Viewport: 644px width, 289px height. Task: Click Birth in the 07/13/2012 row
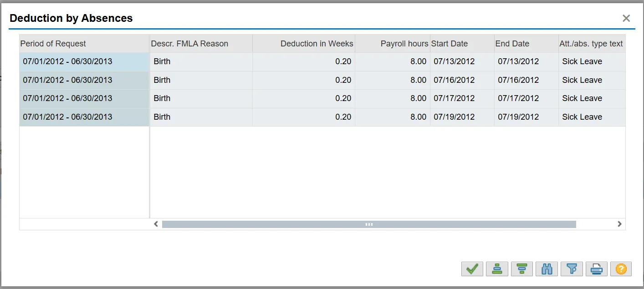tap(201, 61)
